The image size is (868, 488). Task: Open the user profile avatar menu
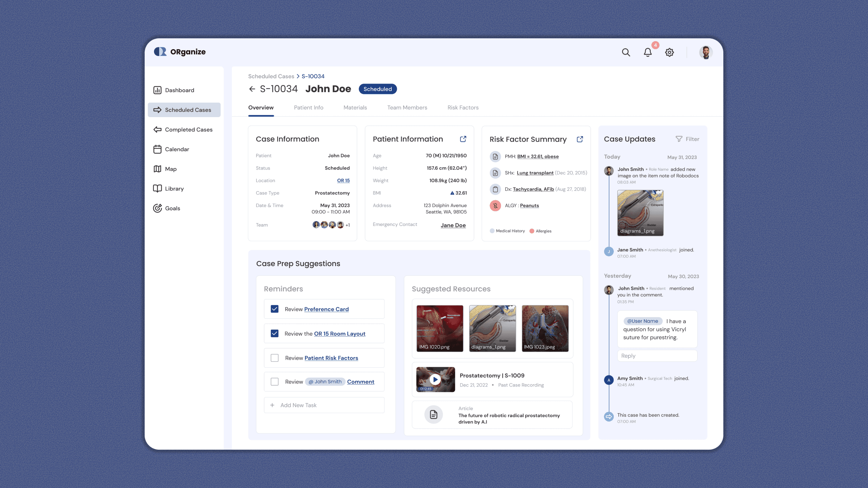[706, 52]
